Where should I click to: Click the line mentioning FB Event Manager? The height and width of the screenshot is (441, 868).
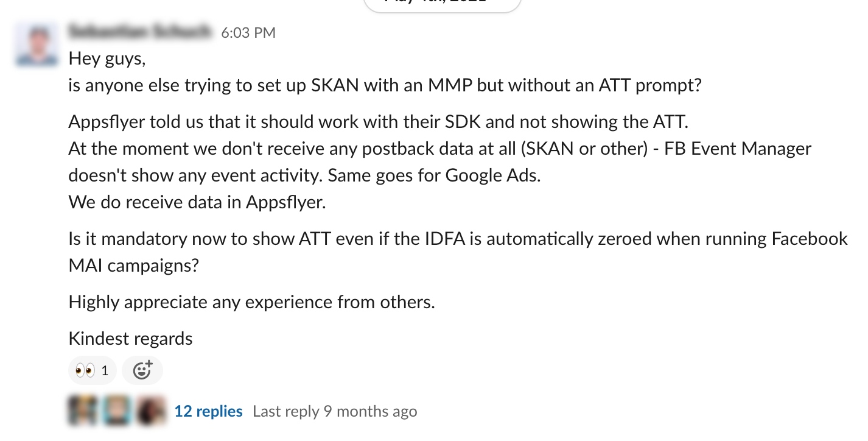[x=440, y=149]
